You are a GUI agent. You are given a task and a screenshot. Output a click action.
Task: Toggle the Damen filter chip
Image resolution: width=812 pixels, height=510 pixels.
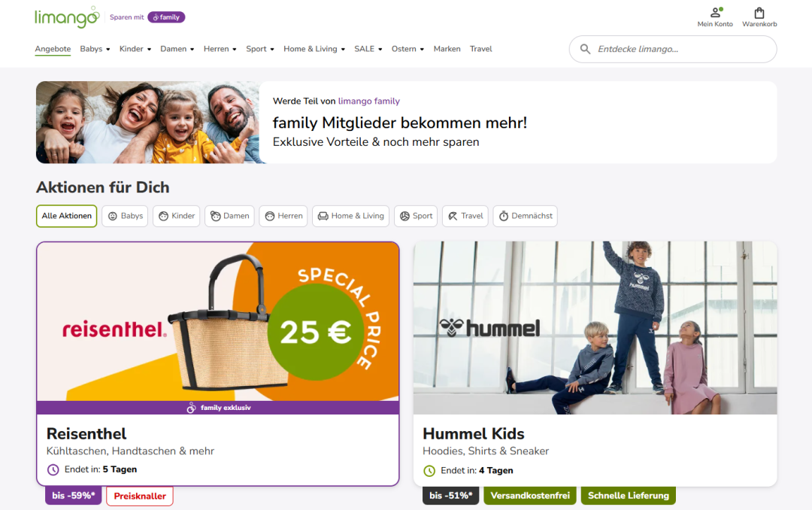click(x=229, y=216)
